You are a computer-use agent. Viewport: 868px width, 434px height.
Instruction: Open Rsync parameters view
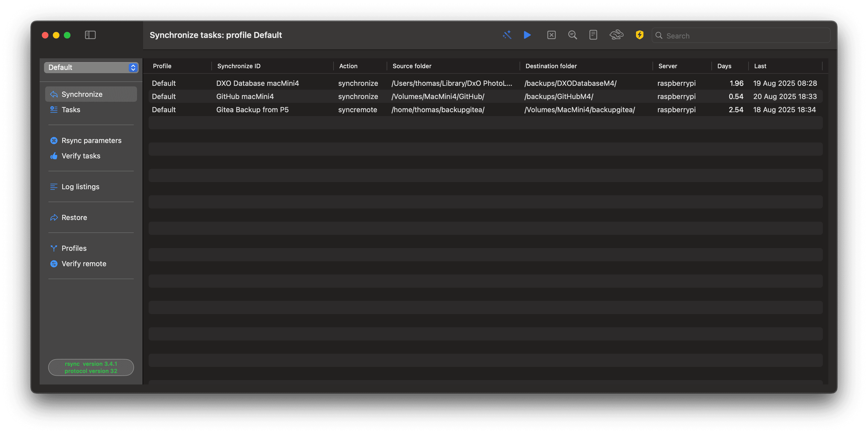pos(91,140)
